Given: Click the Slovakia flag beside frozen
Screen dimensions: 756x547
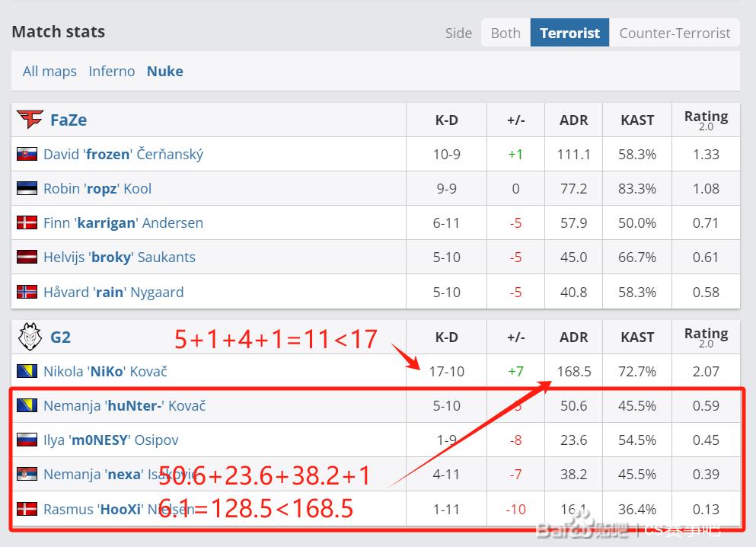Looking at the screenshot, I should pos(27,154).
